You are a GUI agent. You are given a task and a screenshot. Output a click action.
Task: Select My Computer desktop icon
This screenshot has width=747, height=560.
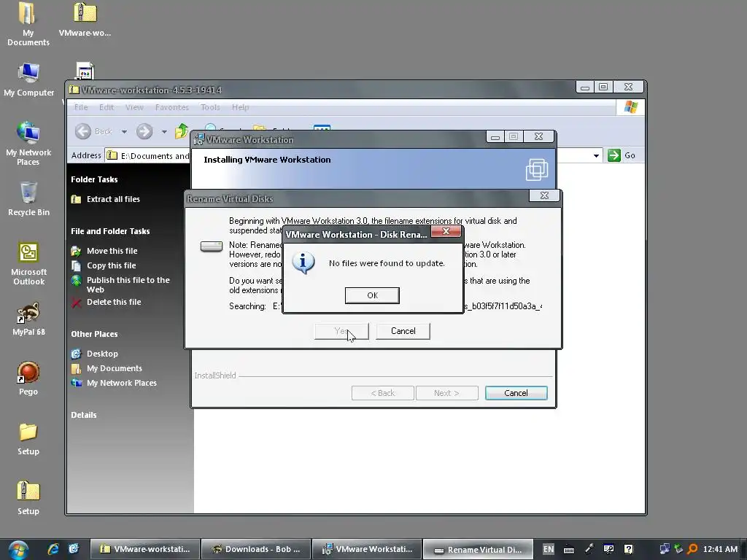click(x=28, y=80)
